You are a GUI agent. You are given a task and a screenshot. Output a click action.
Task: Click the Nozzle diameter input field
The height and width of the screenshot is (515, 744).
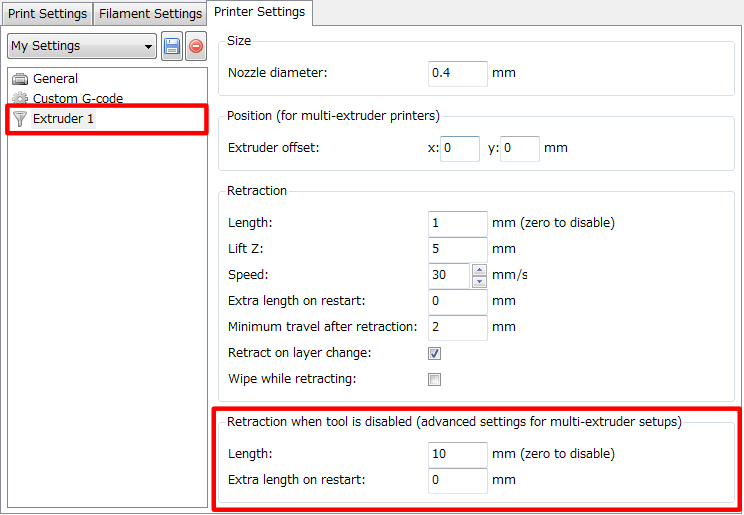[x=457, y=74]
